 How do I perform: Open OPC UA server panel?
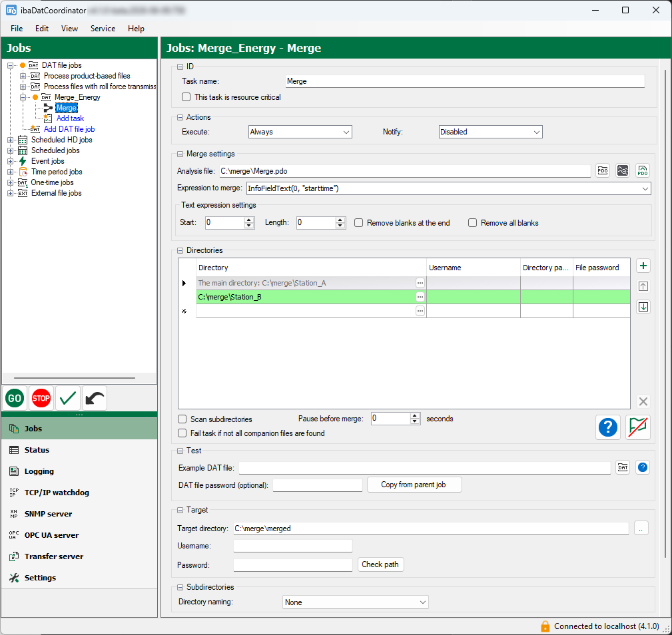(79, 535)
